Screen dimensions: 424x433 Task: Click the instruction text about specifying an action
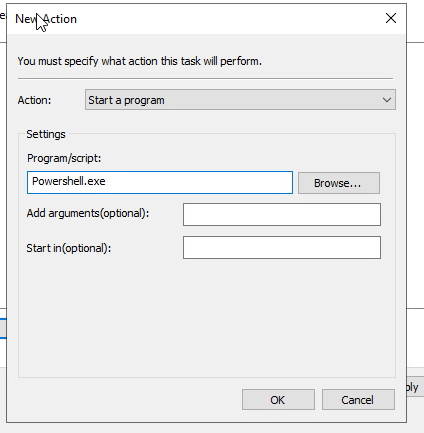click(140, 61)
